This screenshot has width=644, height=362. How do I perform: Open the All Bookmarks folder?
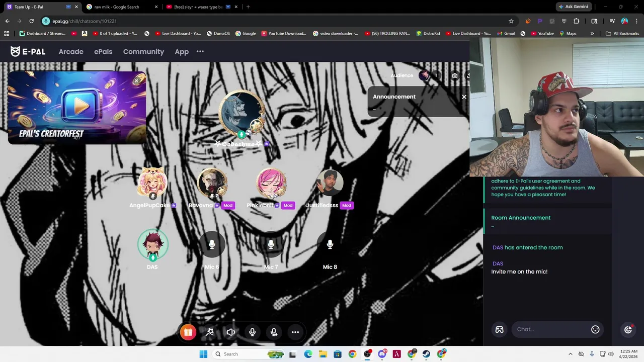[x=622, y=34]
